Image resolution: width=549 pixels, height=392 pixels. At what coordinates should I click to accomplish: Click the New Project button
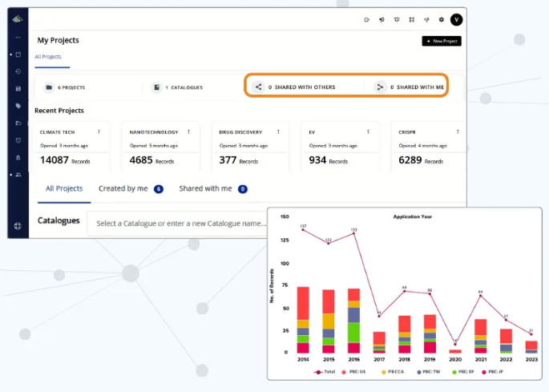point(442,41)
